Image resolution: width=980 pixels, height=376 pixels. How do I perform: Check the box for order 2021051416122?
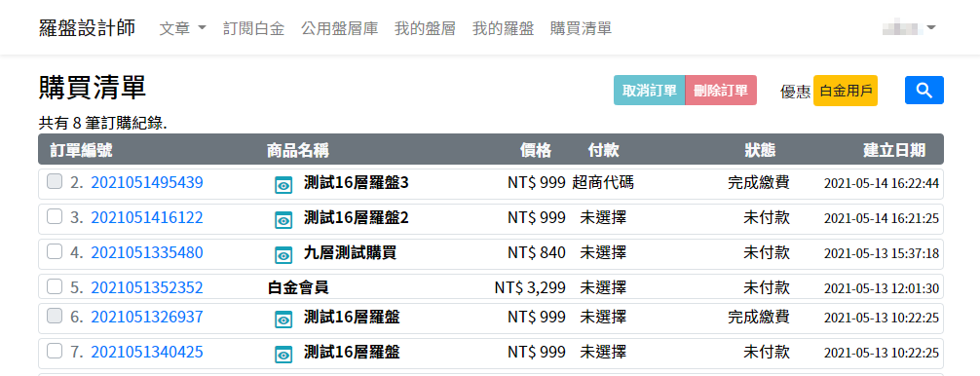[55, 216]
